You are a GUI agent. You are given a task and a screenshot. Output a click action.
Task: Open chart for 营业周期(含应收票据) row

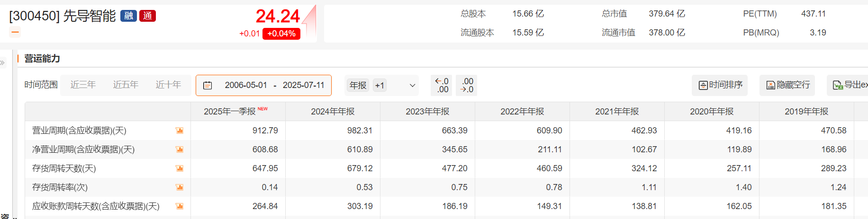point(180,131)
